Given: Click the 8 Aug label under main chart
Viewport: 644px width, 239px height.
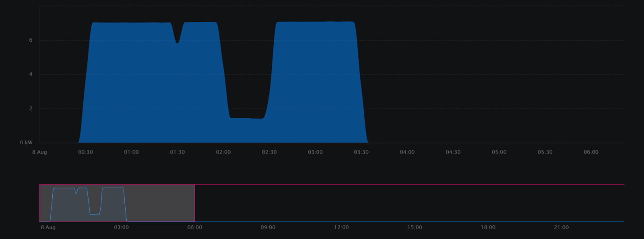Looking at the screenshot, I should (39, 152).
